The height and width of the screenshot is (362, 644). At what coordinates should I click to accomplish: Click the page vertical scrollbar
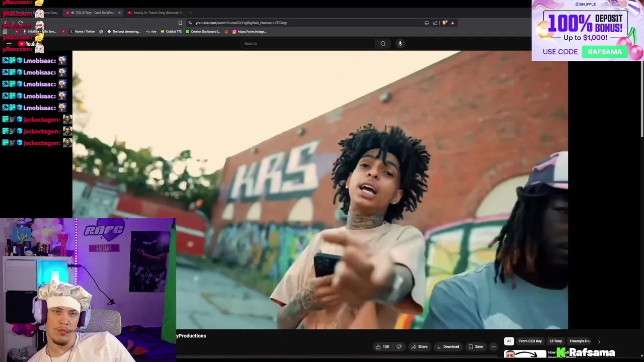coord(641,98)
